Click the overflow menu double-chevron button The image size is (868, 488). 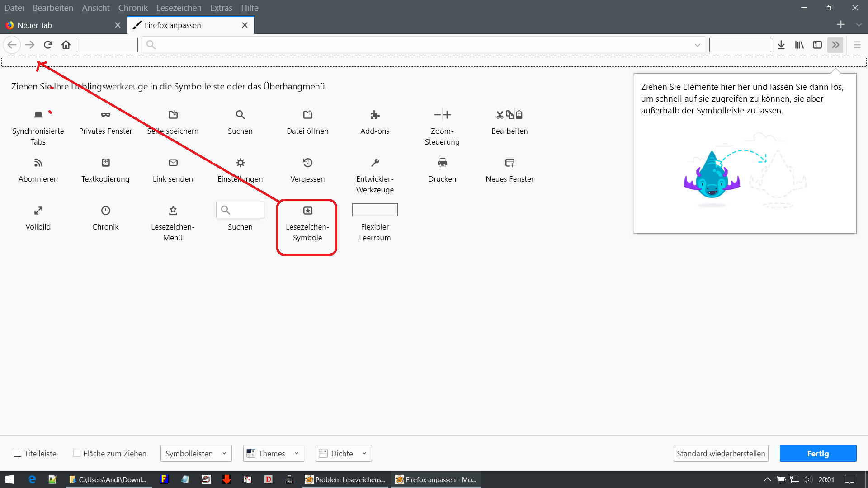[x=835, y=45]
